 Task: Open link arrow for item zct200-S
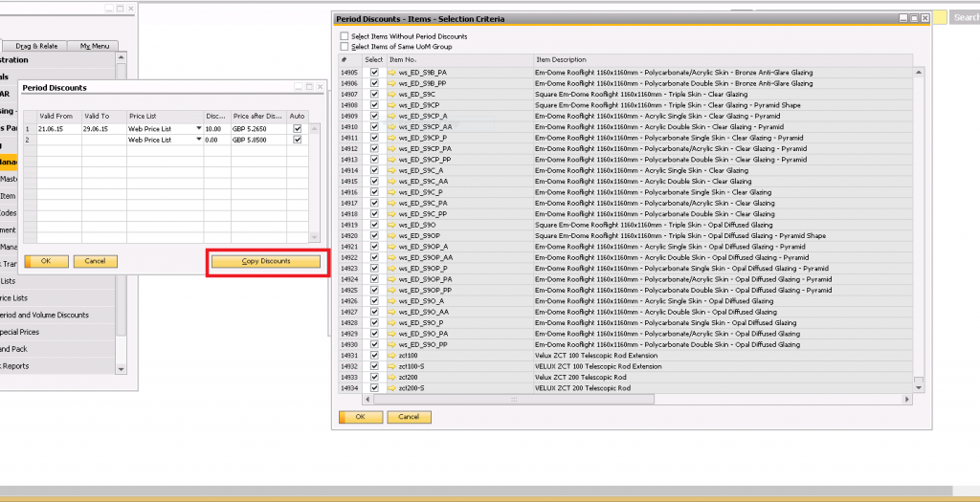point(391,388)
